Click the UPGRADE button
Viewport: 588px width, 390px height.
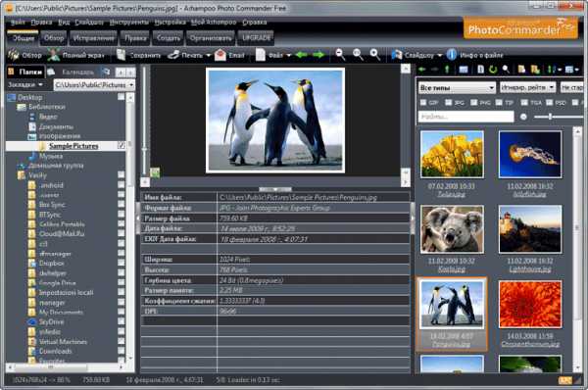click(x=256, y=38)
